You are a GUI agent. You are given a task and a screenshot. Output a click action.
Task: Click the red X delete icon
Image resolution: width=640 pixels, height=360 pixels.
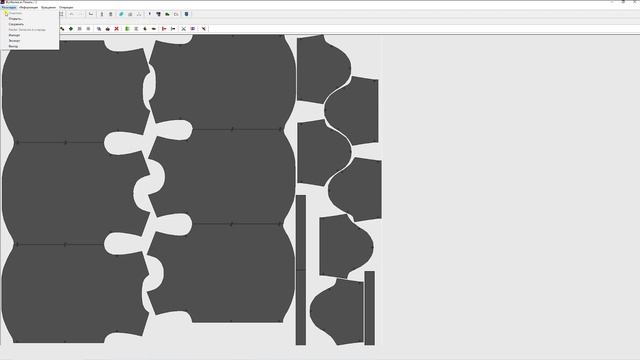point(116,29)
